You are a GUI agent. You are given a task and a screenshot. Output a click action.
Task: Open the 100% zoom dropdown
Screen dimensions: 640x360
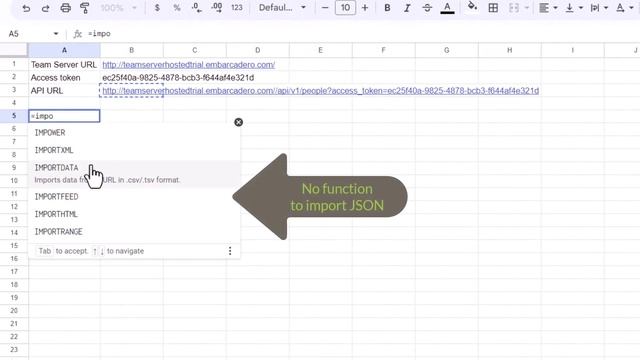pos(118,8)
